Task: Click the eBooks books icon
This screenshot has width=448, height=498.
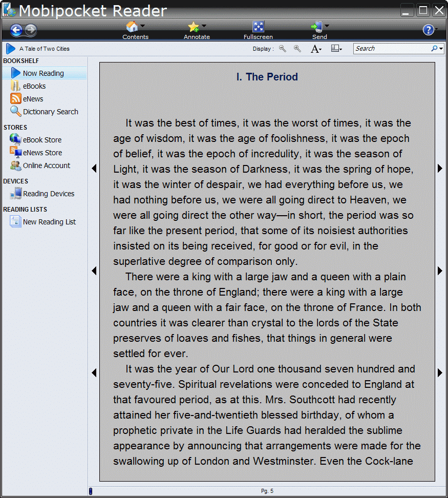Action: pos(15,86)
